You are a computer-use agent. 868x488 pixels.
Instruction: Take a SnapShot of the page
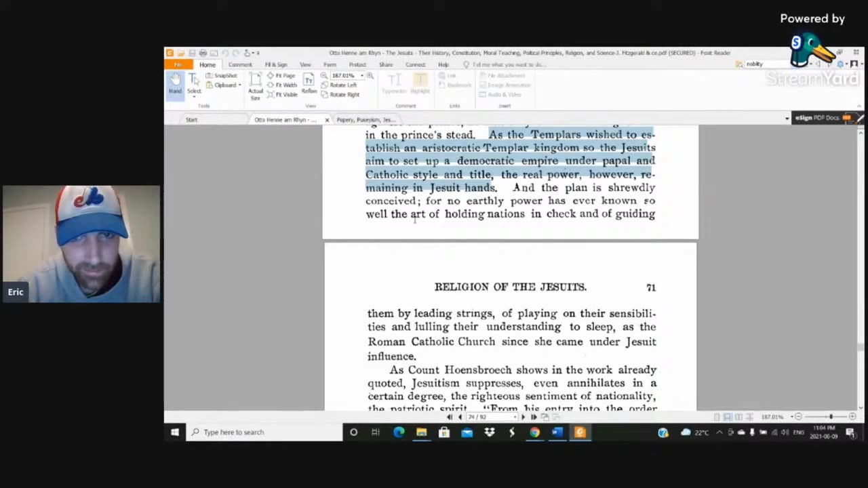coord(222,76)
